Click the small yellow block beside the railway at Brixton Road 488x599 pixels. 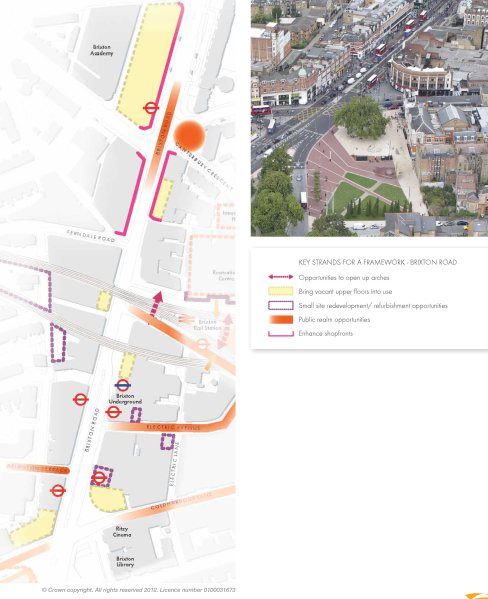[x=104, y=301]
